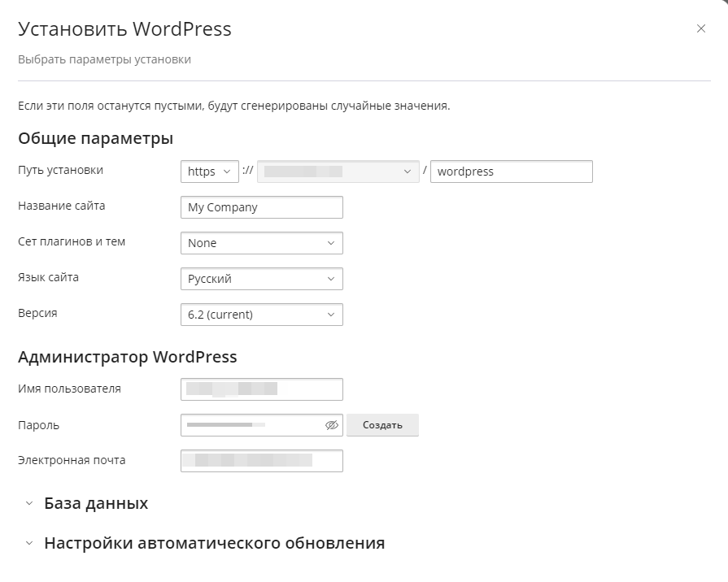Expand the Настройки автоматического обновления section
This screenshot has width=728, height=582.
click(x=205, y=543)
